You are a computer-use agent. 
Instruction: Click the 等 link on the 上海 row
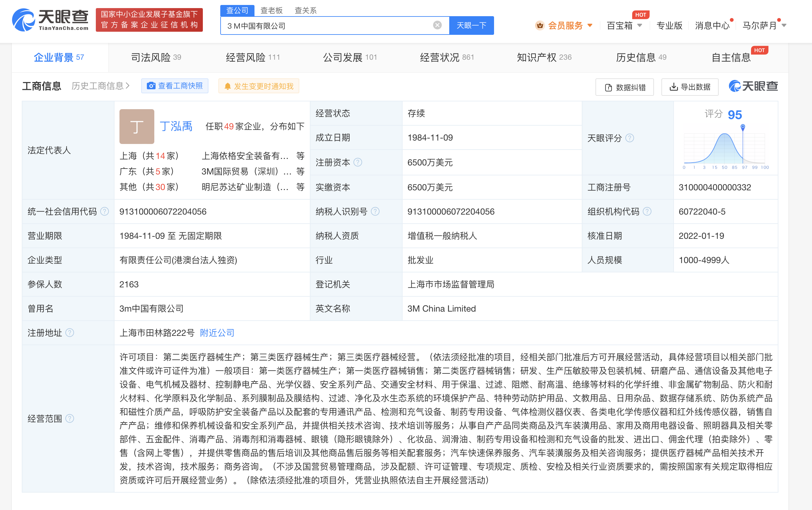[300, 156]
